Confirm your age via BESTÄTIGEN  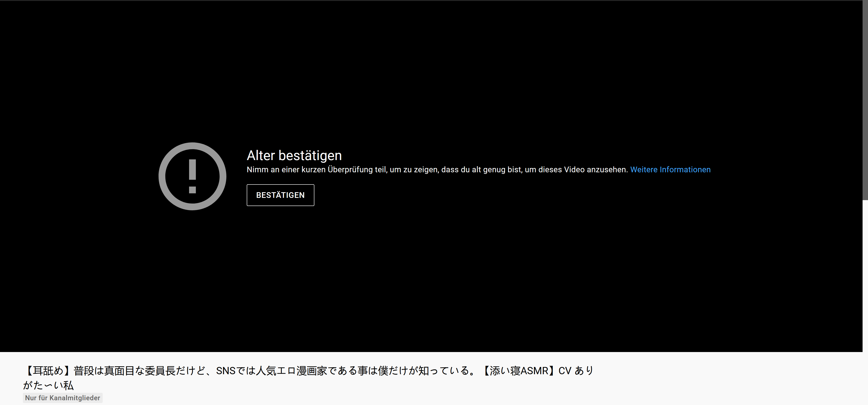280,195
